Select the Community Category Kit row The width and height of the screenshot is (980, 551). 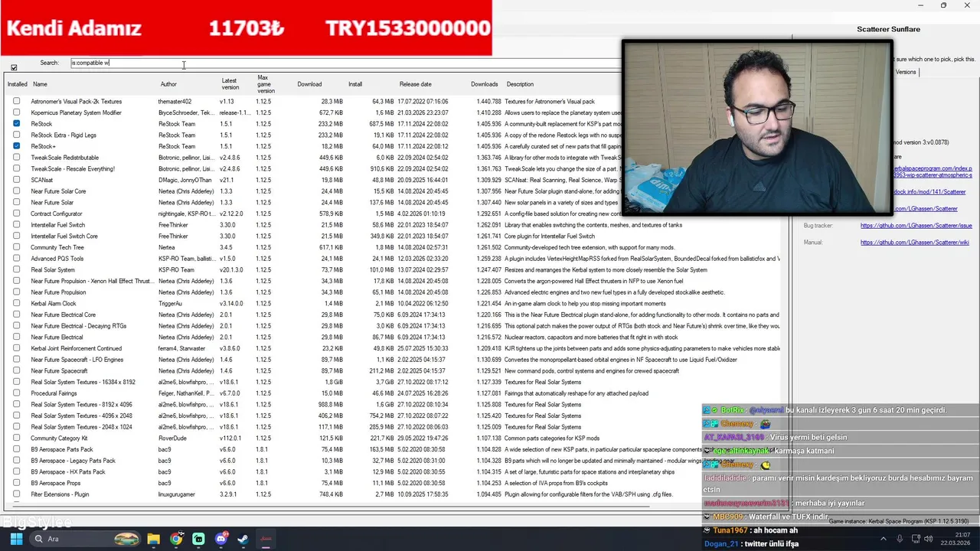click(394, 438)
